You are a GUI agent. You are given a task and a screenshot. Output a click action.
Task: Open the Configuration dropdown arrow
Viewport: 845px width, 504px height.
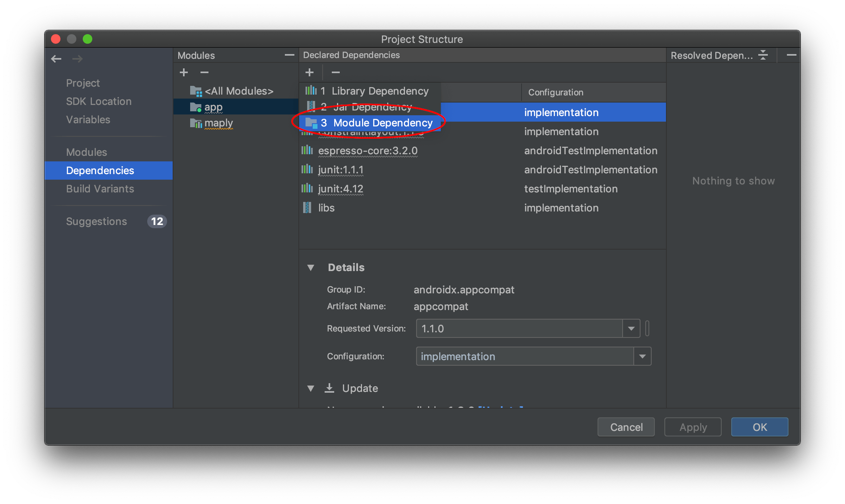642,356
